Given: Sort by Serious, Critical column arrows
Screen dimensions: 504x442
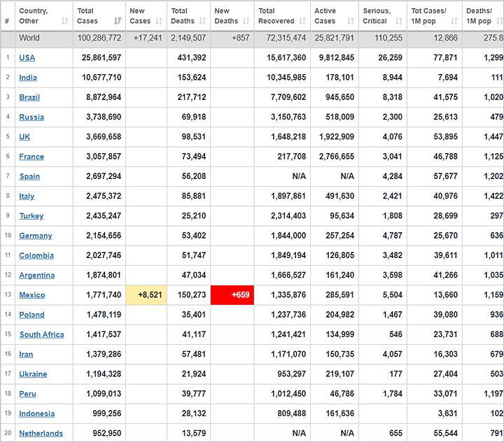Looking at the screenshot, I should click(x=399, y=21).
